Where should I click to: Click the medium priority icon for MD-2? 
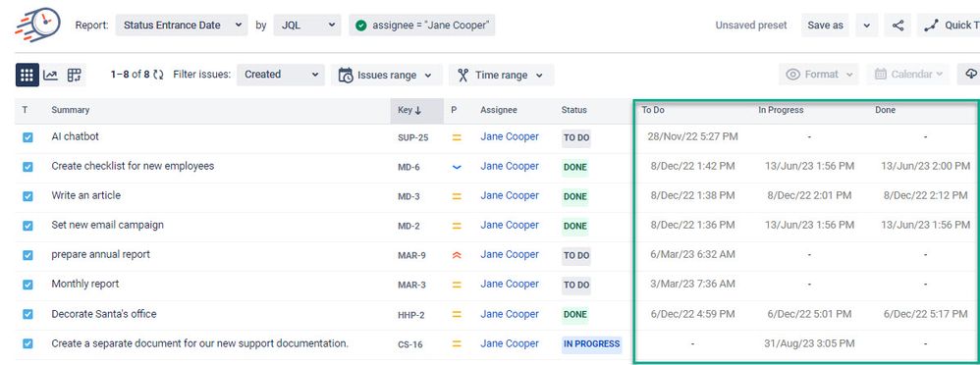point(457,226)
